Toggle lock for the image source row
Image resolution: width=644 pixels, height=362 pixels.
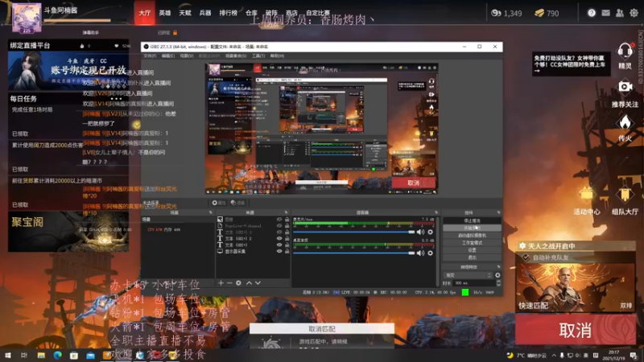tap(287, 220)
